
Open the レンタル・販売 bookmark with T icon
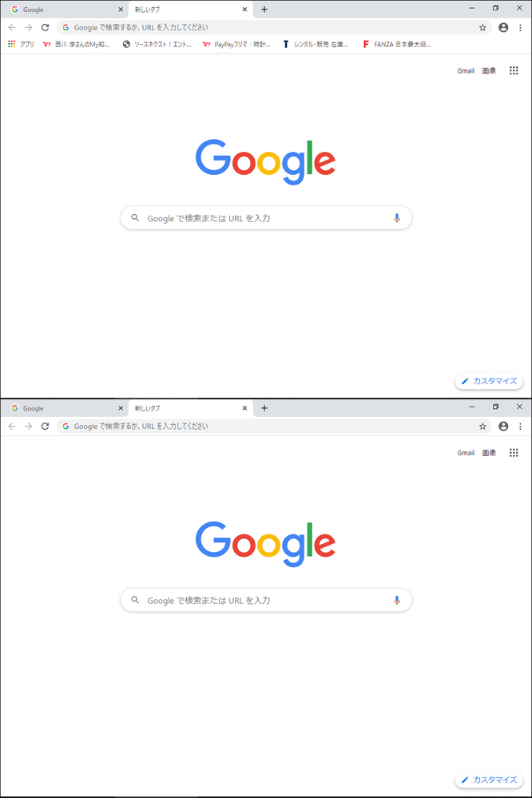click(x=316, y=44)
